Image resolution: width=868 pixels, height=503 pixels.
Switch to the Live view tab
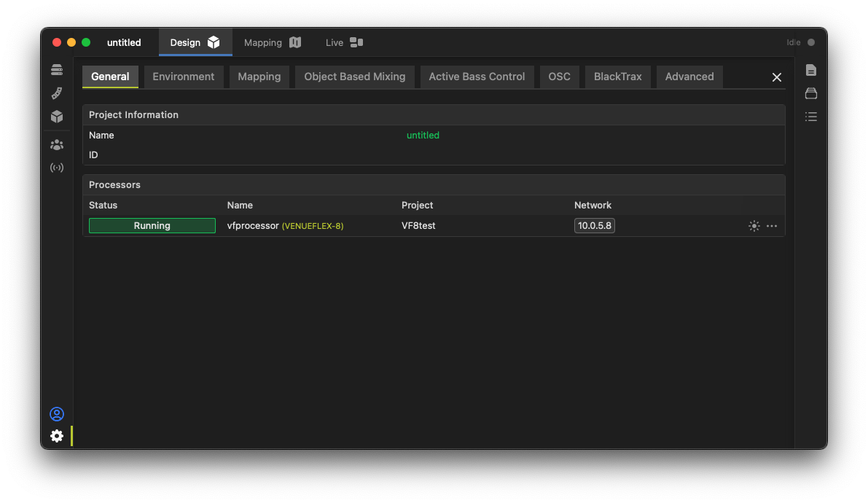344,42
